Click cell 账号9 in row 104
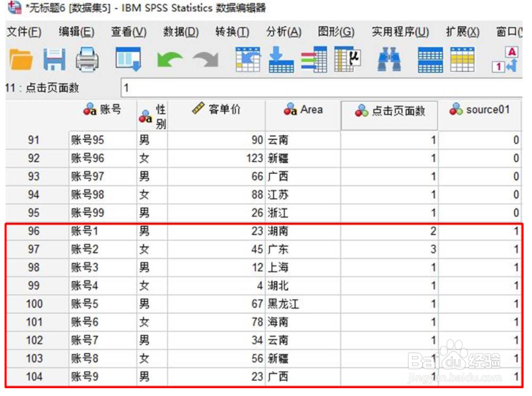Image resolution: width=532 pixels, height=396 pixels. coord(103,377)
